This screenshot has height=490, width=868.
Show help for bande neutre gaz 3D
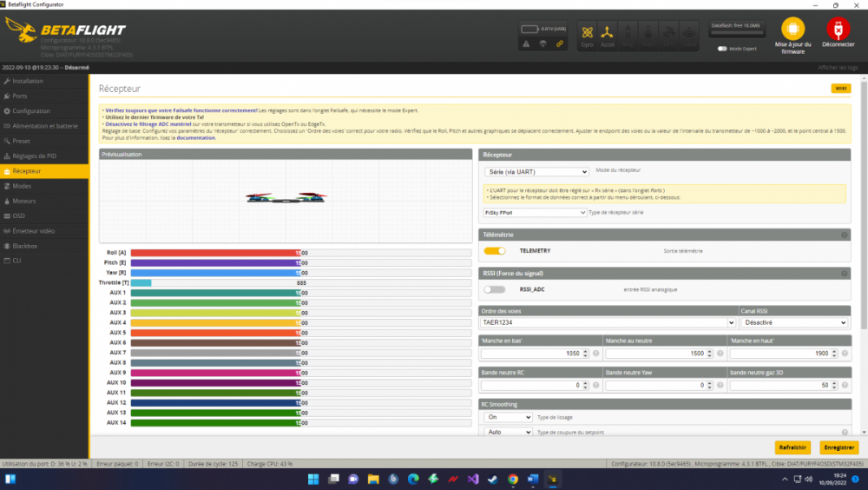point(845,385)
